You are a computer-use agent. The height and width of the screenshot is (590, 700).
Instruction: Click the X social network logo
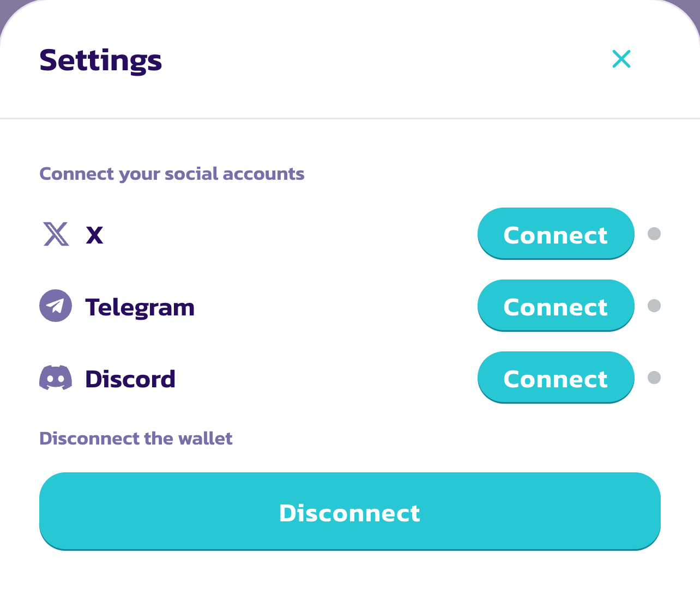(56, 234)
